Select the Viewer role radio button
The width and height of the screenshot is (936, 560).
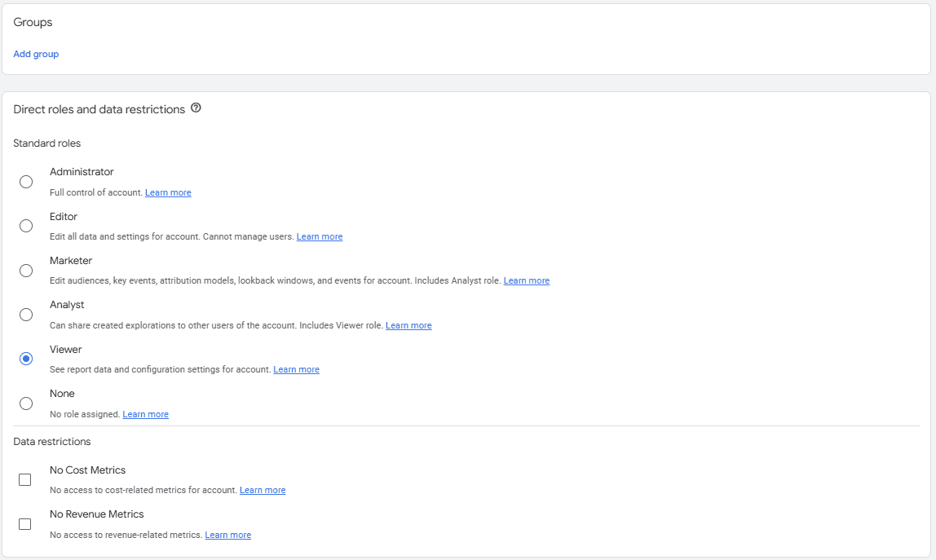coord(26,359)
